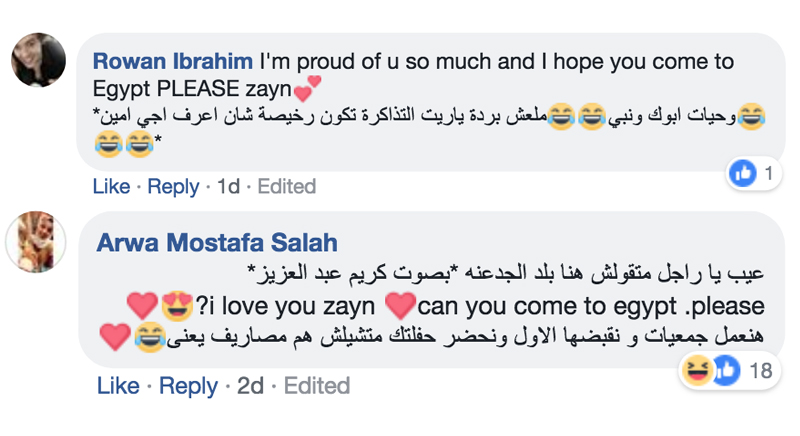Viewport: 800px width, 436px height.
Task: Like Rowan Ibrahim's comment
Action: click(111, 186)
